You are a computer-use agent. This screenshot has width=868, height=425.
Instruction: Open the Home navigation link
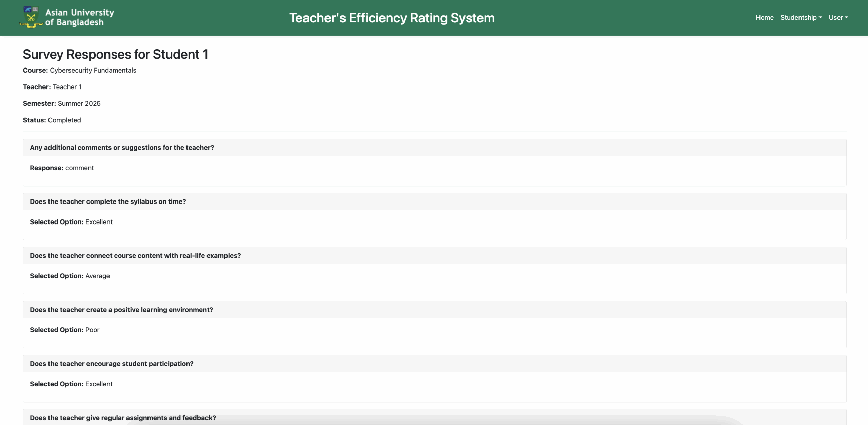(x=764, y=17)
